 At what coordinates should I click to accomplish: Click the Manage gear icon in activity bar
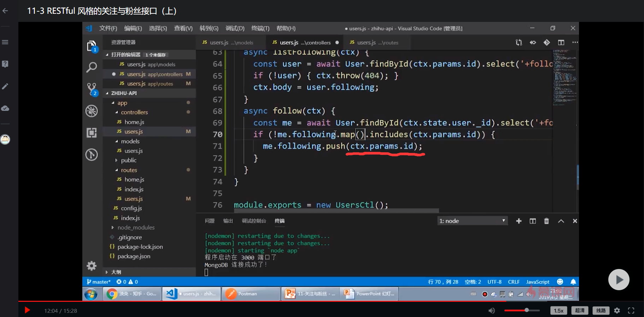(x=91, y=266)
